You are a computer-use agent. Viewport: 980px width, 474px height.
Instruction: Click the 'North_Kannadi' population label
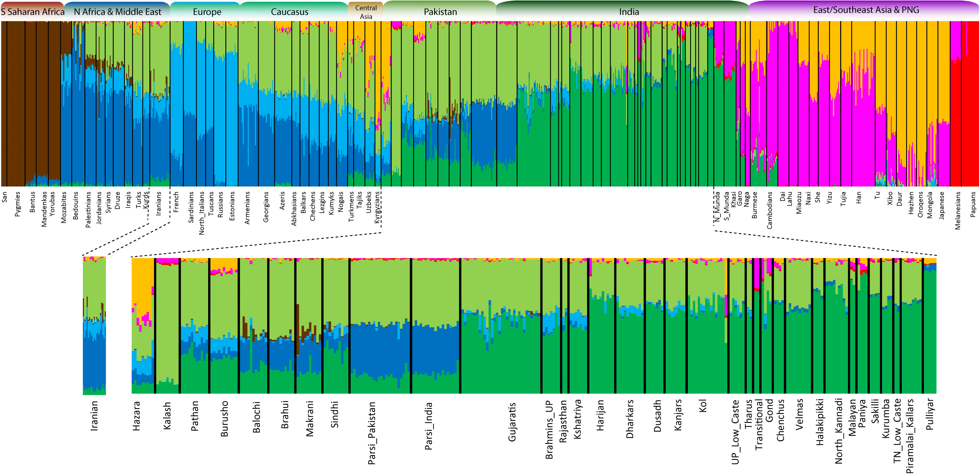tap(838, 431)
